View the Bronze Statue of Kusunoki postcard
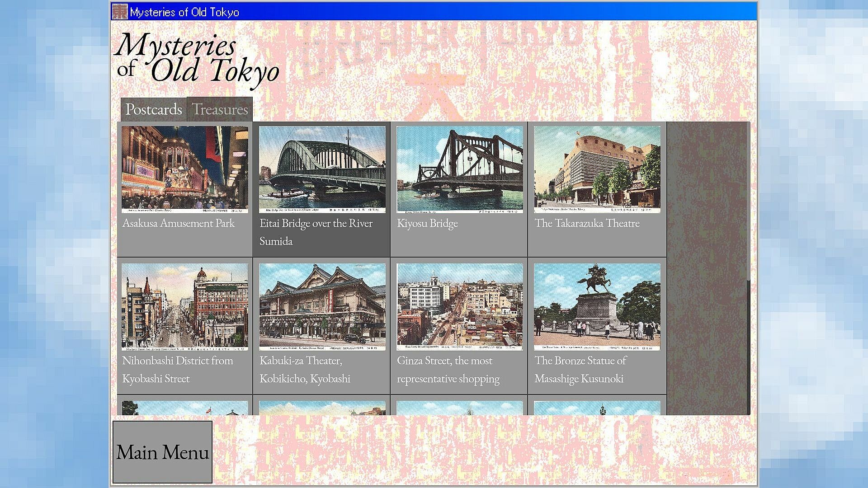The image size is (868, 488). (597, 306)
